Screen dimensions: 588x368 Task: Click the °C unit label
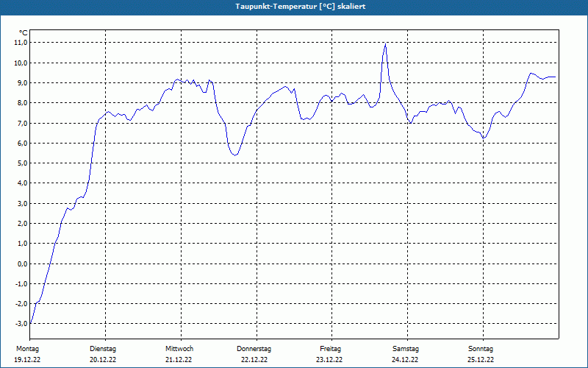(x=24, y=33)
